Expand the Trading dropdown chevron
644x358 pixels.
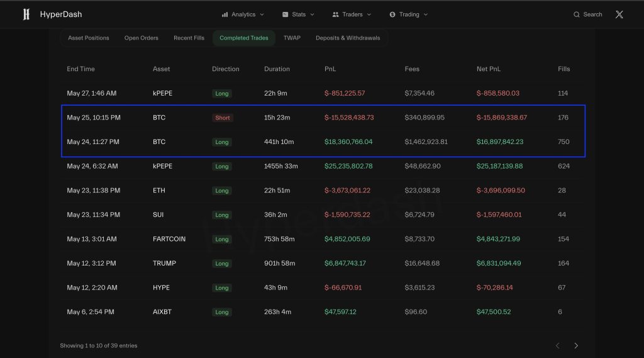point(426,14)
